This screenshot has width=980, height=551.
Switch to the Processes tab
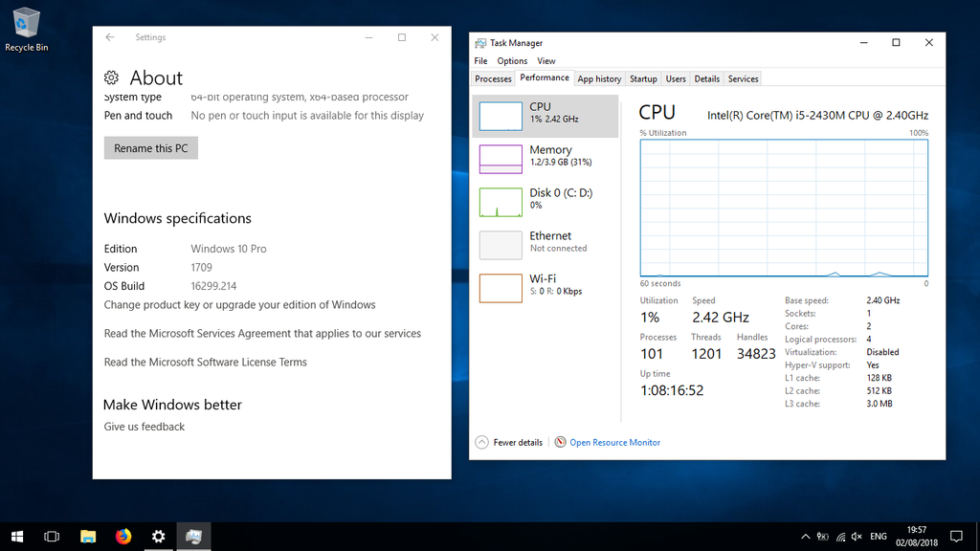493,78
